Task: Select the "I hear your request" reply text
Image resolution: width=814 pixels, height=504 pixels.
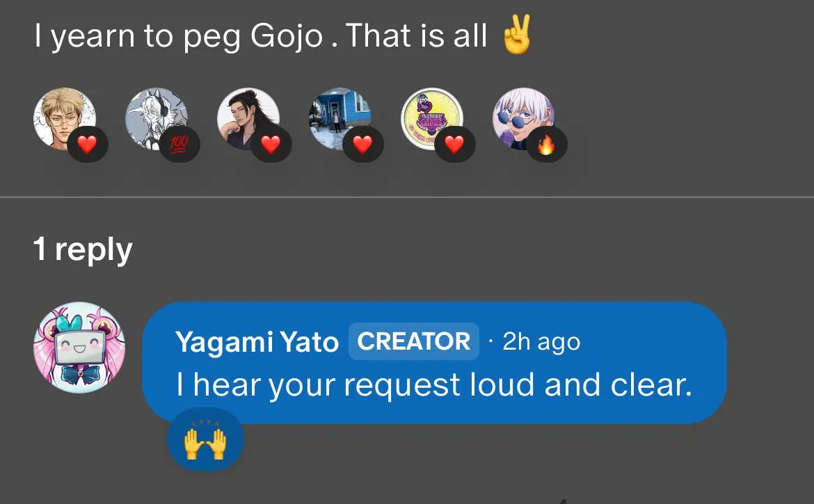Action: tap(434, 386)
